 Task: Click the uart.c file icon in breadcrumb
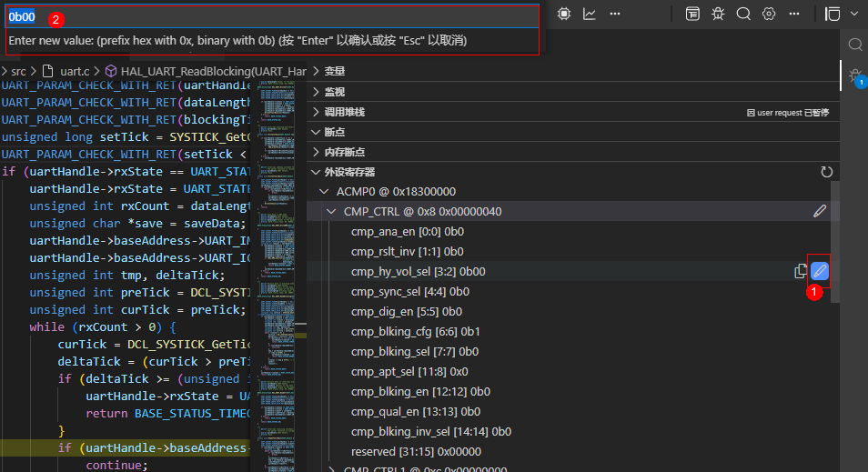point(48,71)
